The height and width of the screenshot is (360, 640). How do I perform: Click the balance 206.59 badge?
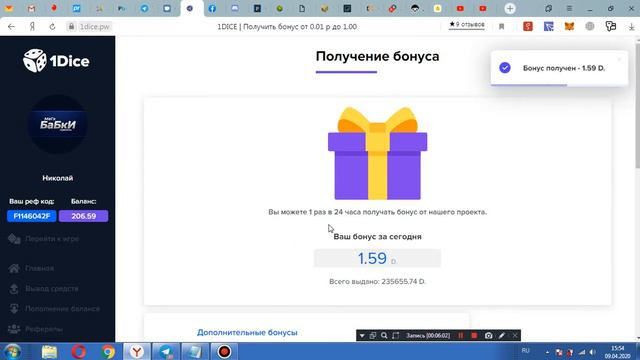click(84, 216)
